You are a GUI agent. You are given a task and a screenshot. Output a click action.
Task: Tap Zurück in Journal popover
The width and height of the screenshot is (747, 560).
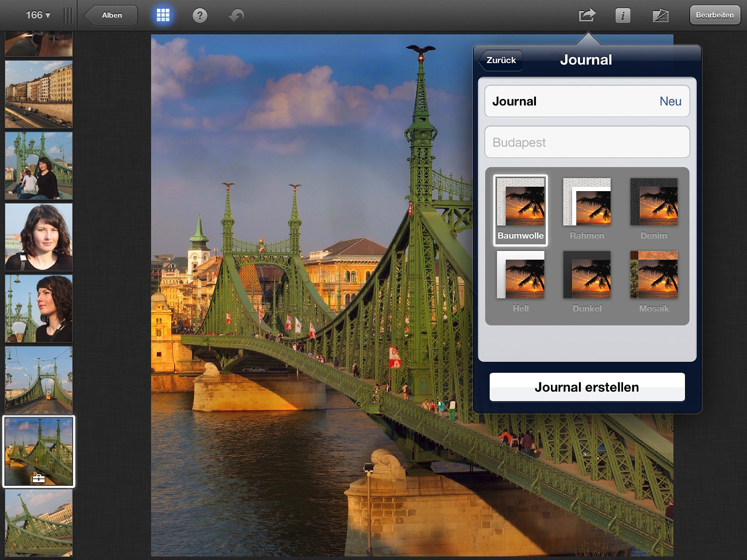[500, 60]
